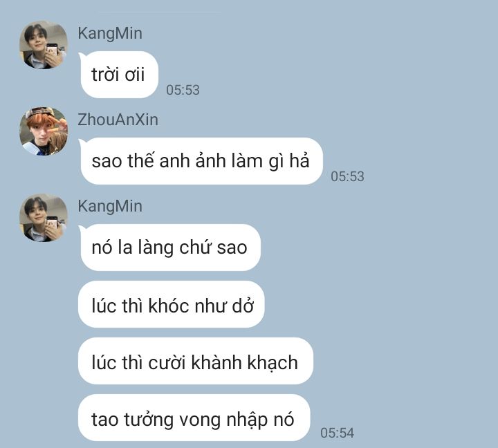This screenshot has height=448, width=498.
Task: Tap the KangMin name above 'trời ơii'
Action: pyautogui.click(x=110, y=33)
